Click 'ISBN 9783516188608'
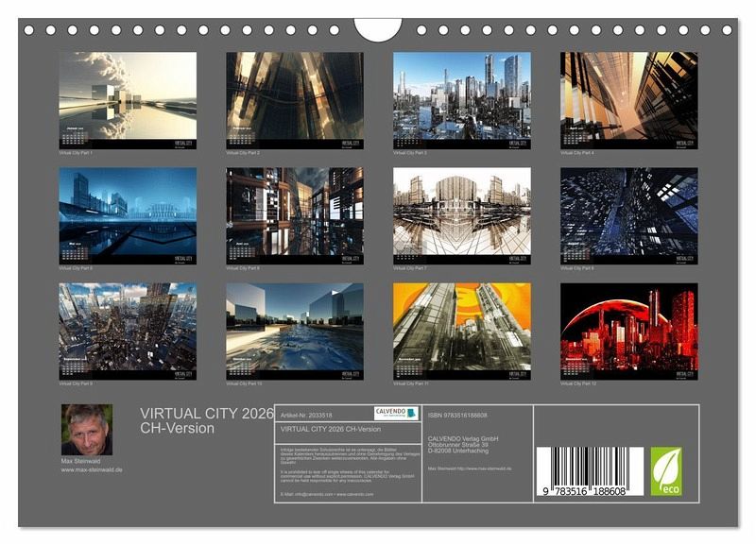This screenshot has width=756, height=545. [x=457, y=415]
